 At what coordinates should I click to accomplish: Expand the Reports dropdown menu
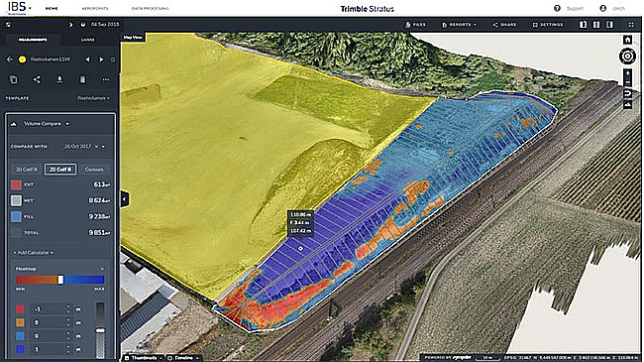460,25
